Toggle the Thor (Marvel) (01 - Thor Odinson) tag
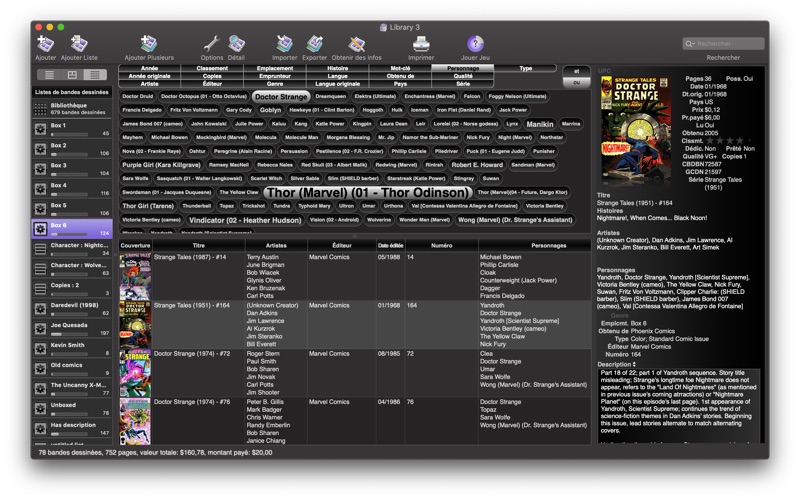 tap(367, 192)
